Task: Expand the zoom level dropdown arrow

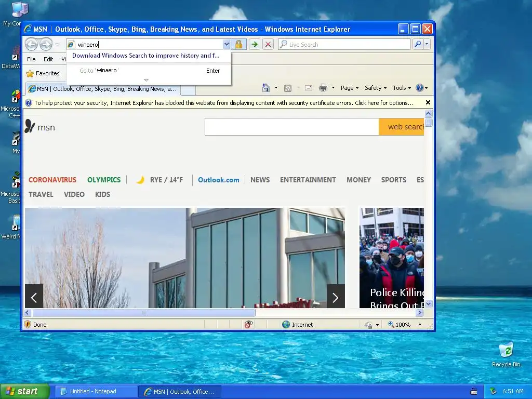Action: pyautogui.click(x=420, y=325)
